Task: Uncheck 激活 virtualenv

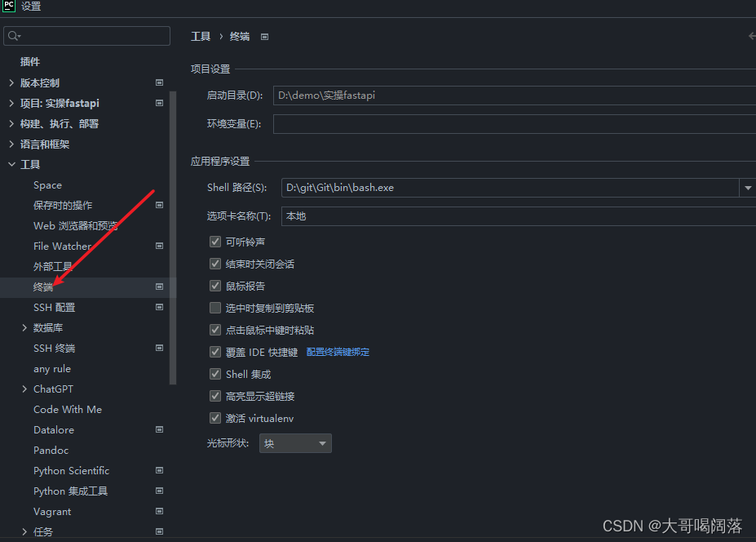Action: (214, 418)
